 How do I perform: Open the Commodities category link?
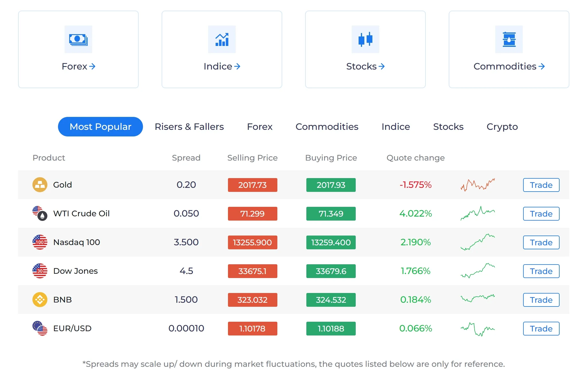point(509,66)
